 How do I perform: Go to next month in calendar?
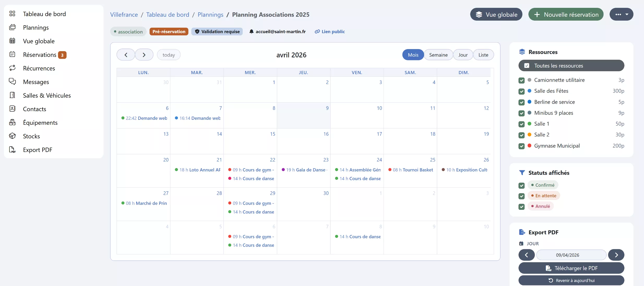[x=144, y=55]
